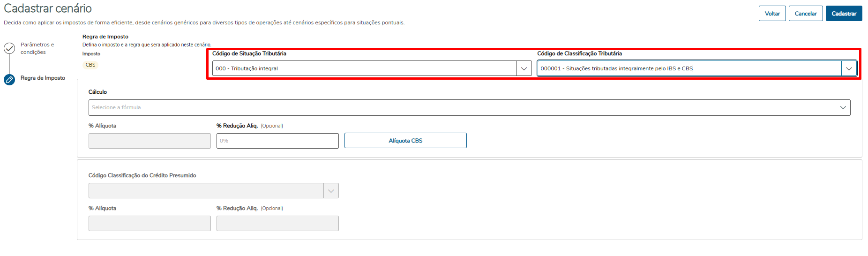Click the Cadastrar button
The width and height of the screenshot is (868, 256).
(x=844, y=14)
